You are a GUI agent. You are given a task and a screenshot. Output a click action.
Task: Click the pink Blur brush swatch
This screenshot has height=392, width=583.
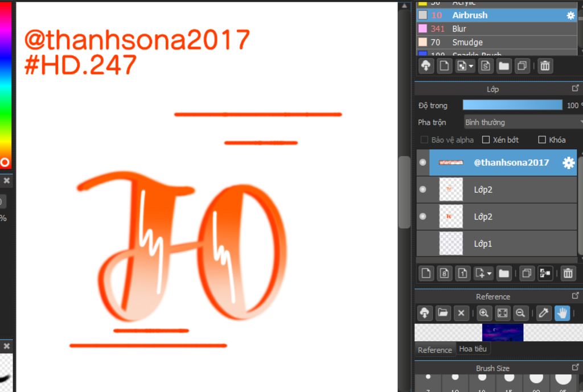[x=423, y=28]
